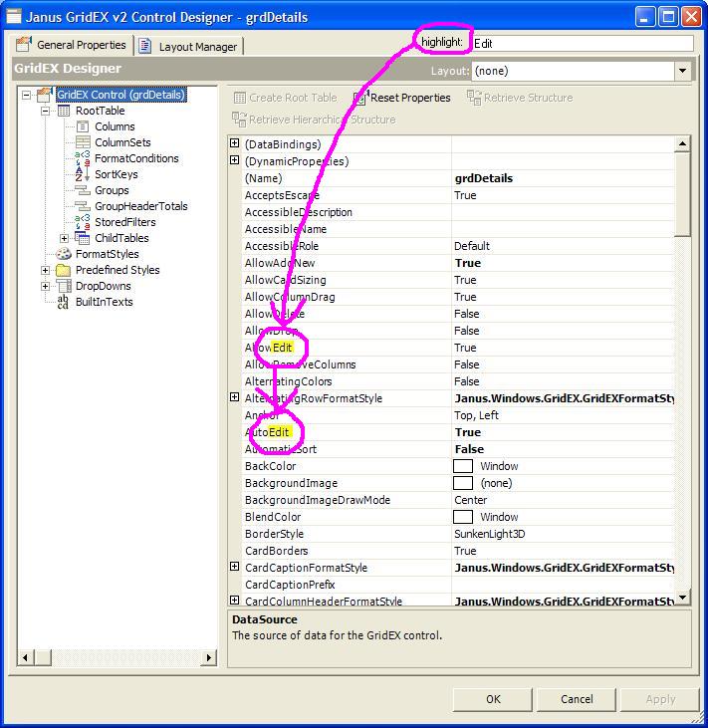Click the Top, Left anchor value
Image resolution: width=708 pixels, height=728 pixels.
pyautogui.click(x=476, y=415)
